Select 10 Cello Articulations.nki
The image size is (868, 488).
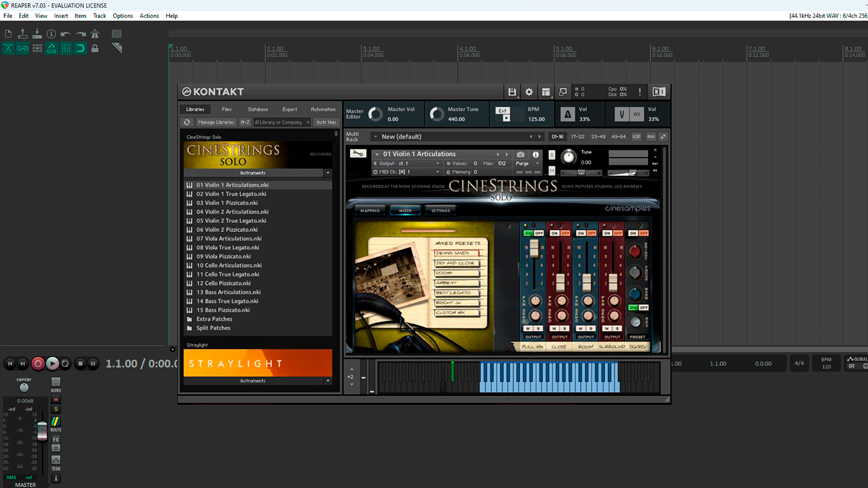point(229,266)
